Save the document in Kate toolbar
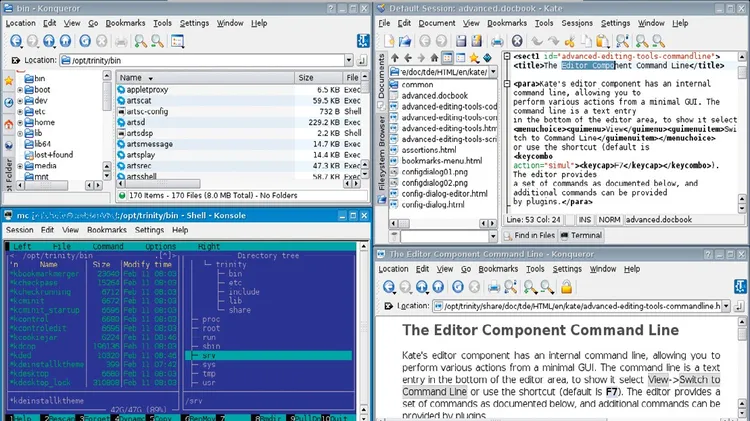Image resolution: width=750 pixels, height=421 pixels. click(461, 41)
